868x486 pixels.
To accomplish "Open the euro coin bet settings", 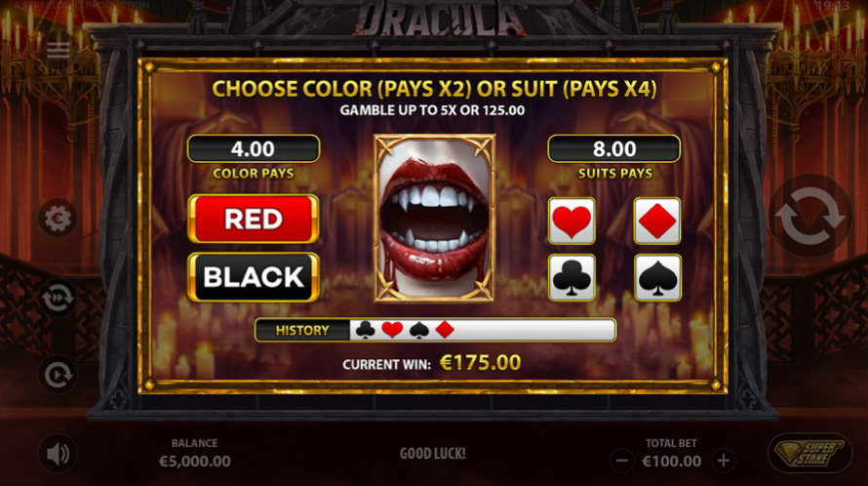I will (58, 219).
